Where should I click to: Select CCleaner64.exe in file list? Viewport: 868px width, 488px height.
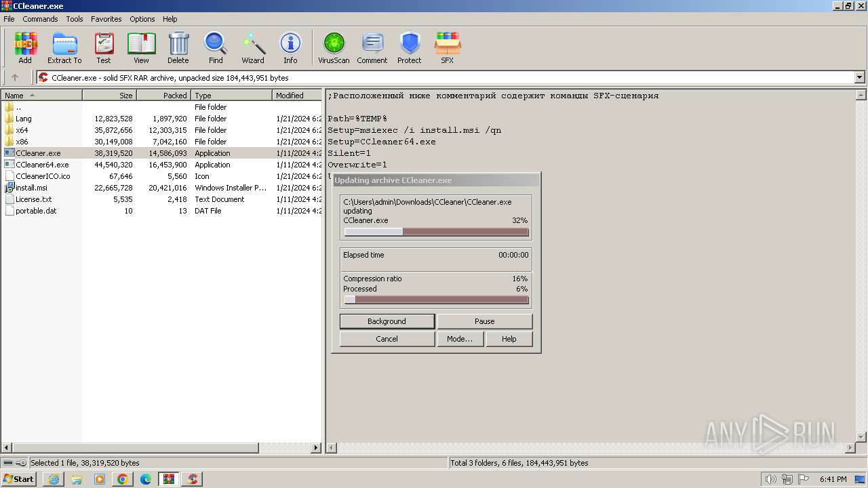tap(161, 165)
